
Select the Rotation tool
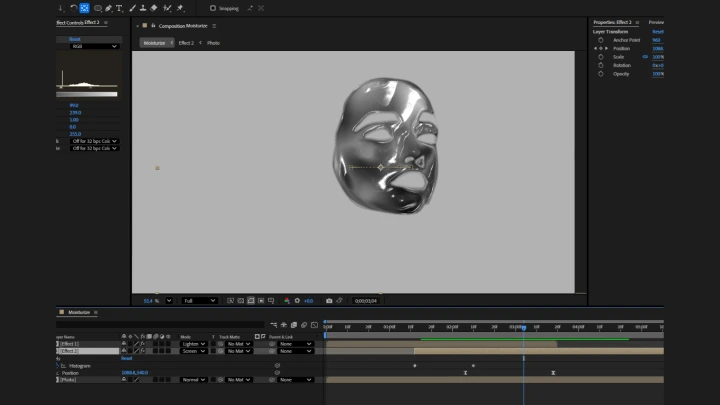(x=73, y=8)
